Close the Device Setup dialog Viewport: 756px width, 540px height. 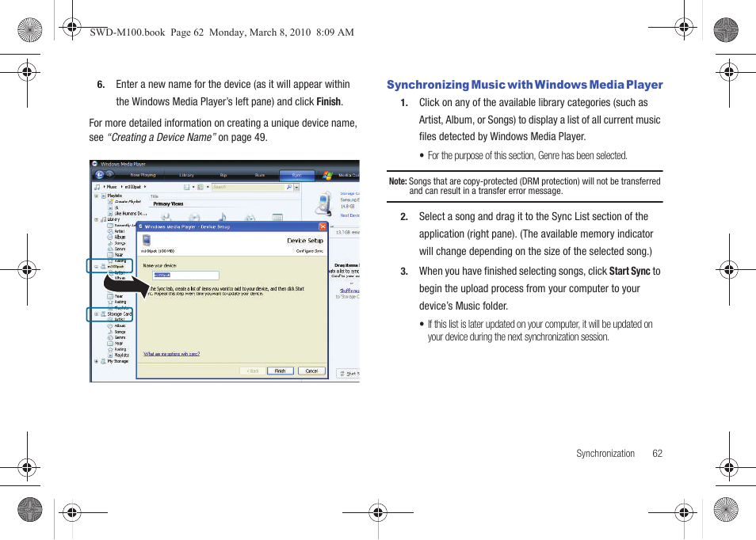pyautogui.click(x=323, y=226)
